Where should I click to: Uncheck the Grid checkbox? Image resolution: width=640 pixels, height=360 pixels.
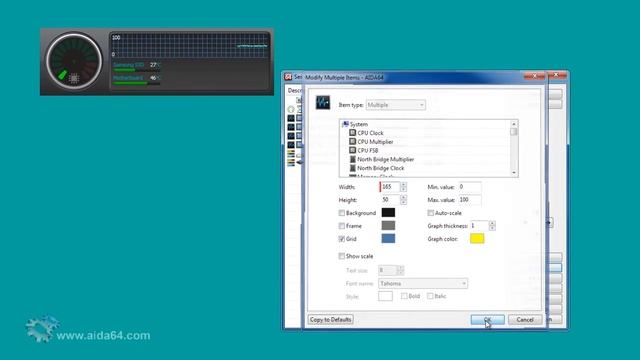pyautogui.click(x=342, y=239)
